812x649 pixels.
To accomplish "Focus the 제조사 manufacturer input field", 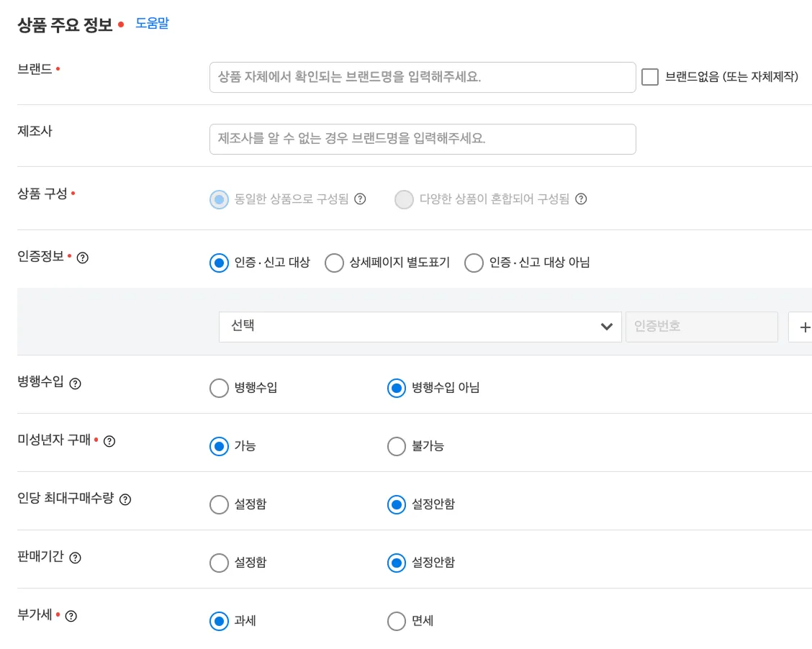I will [x=423, y=139].
